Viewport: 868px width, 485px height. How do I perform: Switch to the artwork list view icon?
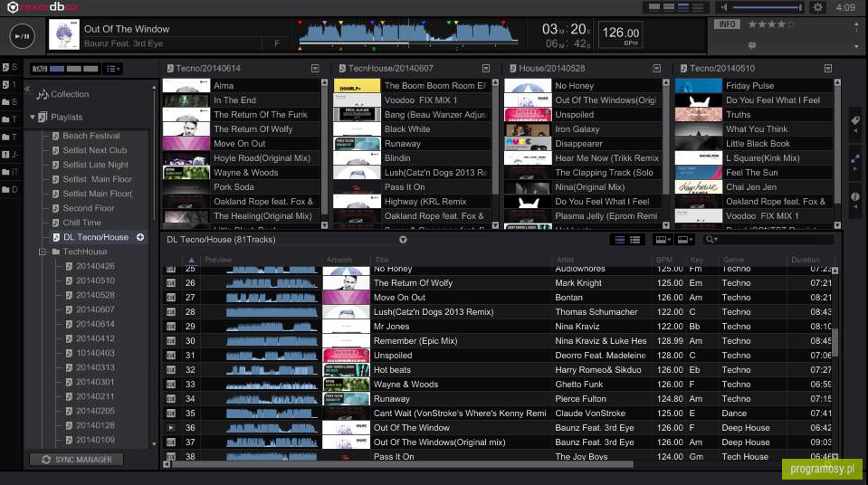[620, 240]
